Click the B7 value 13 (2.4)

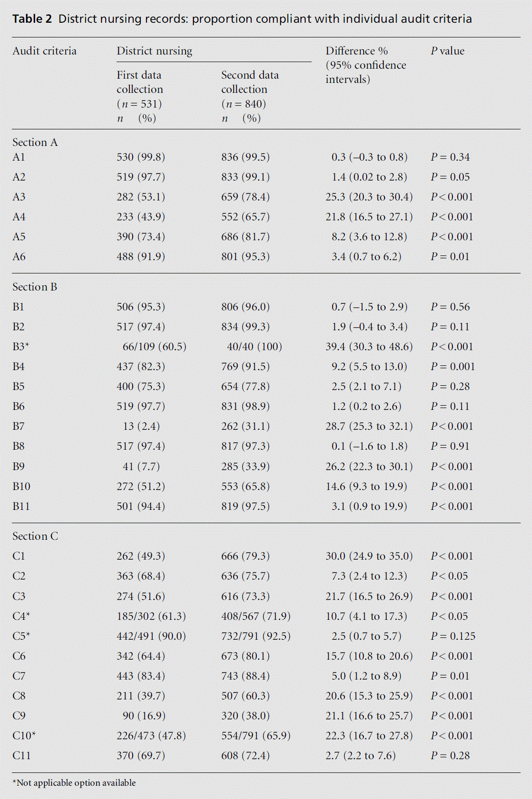[x=141, y=427]
